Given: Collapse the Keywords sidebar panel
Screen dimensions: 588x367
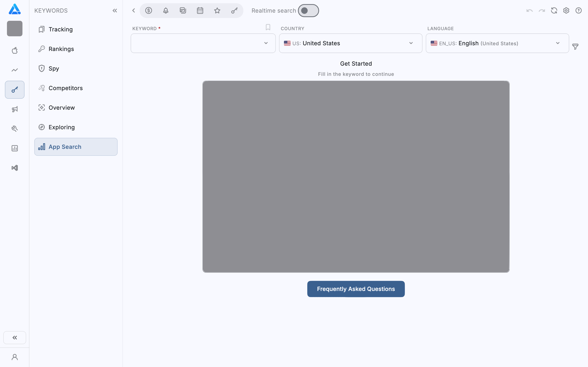Looking at the screenshot, I should pyautogui.click(x=115, y=10).
